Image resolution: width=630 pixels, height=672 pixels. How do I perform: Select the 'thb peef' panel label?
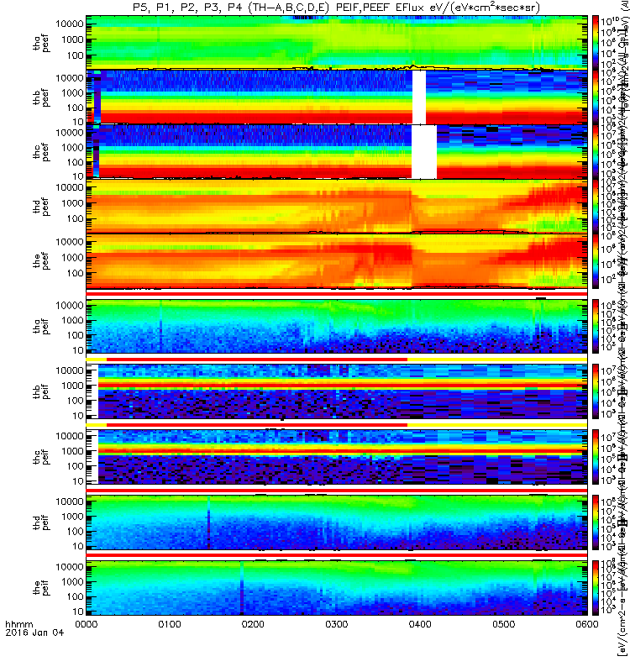click(41, 98)
